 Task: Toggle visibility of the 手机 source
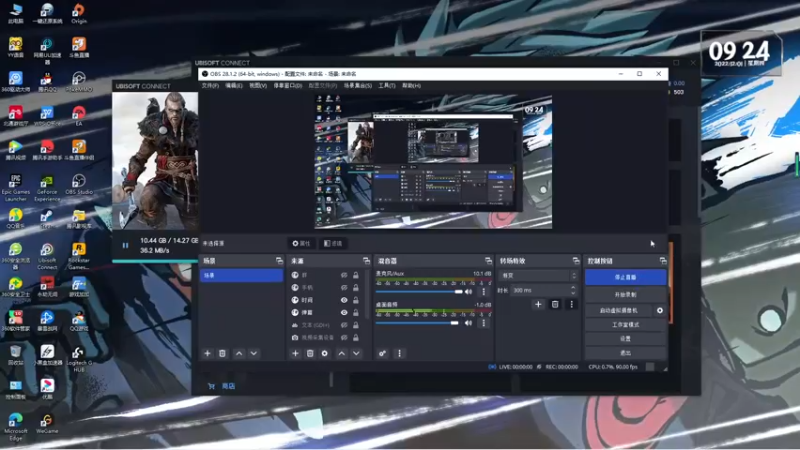[x=344, y=288]
